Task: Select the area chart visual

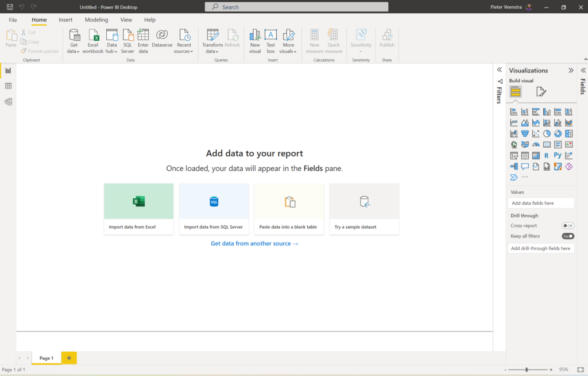Action: [x=525, y=122]
